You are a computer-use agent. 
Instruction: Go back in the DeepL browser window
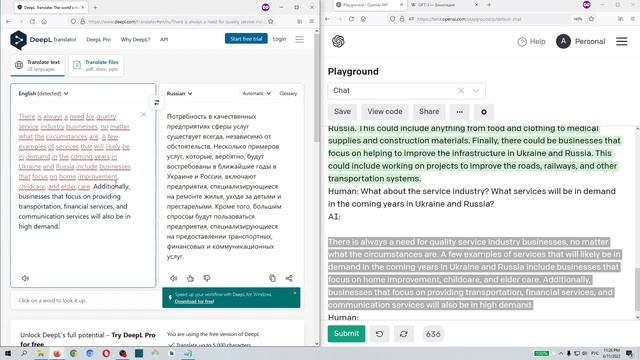tap(9, 21)
